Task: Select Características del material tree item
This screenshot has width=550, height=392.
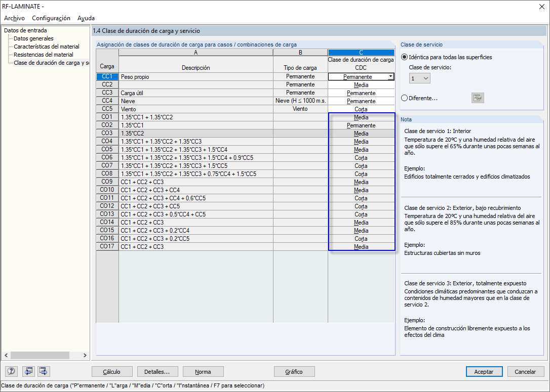Action: tap(46, 47)
